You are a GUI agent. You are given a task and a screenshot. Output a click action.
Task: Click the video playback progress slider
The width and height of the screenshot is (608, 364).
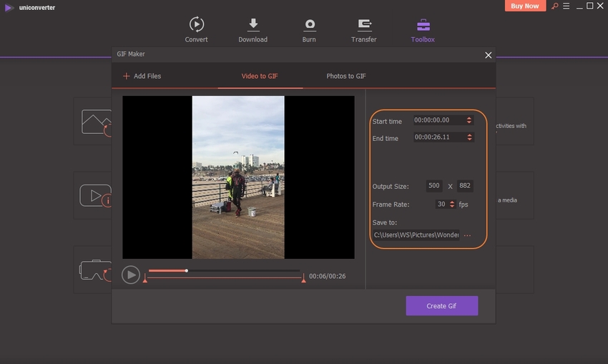[x=224, y=271]
